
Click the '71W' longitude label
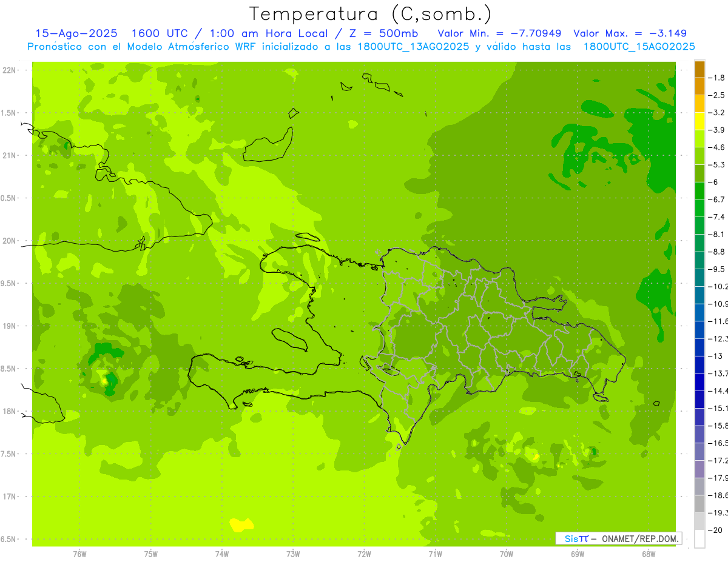coord(435,554)
